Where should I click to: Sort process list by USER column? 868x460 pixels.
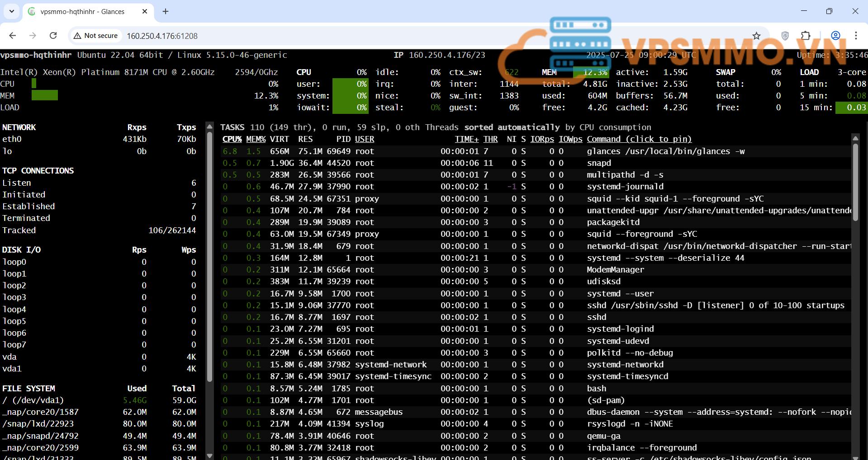point(364,139)
